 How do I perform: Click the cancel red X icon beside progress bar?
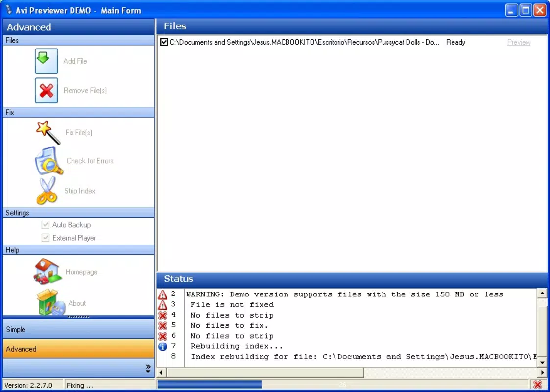pos(537,385)
